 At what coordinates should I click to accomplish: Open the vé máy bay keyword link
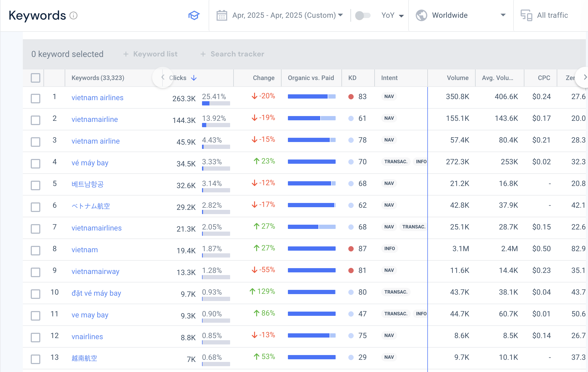tap(90, 163)
